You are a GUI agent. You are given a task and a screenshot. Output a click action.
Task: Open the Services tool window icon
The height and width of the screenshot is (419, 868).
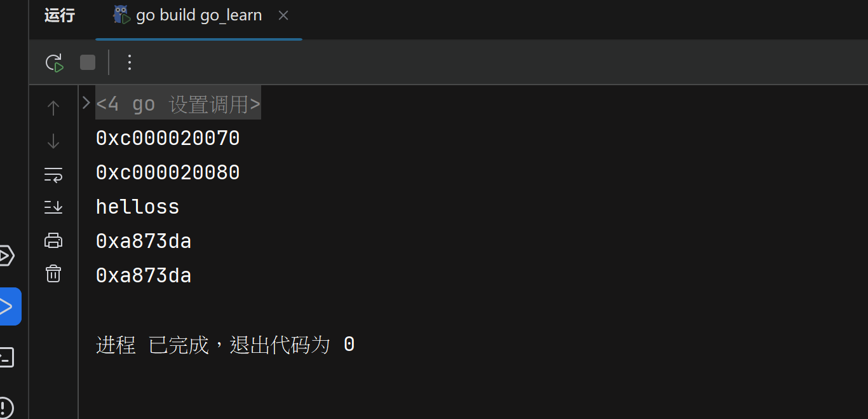pos(5,256)
